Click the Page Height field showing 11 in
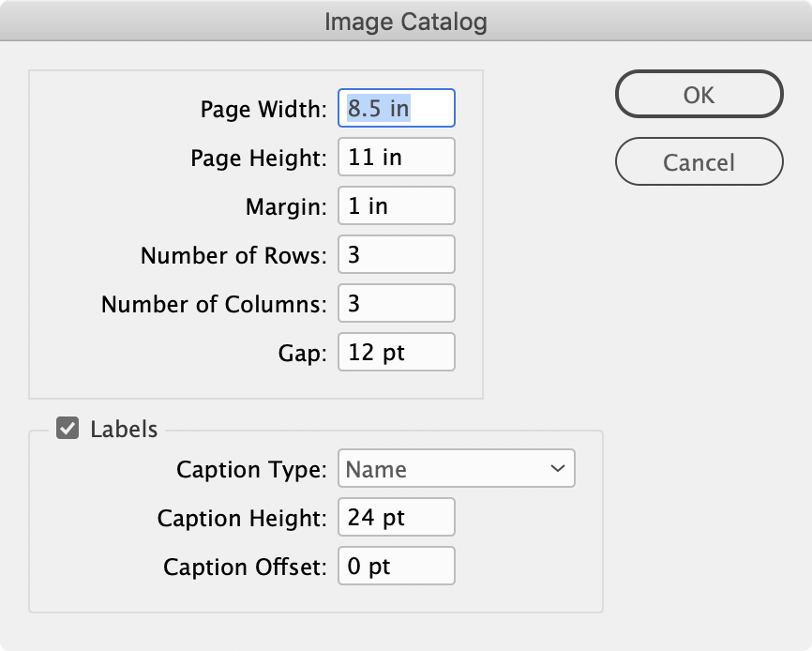Screen dimensions: 812x651 point(396,157)
